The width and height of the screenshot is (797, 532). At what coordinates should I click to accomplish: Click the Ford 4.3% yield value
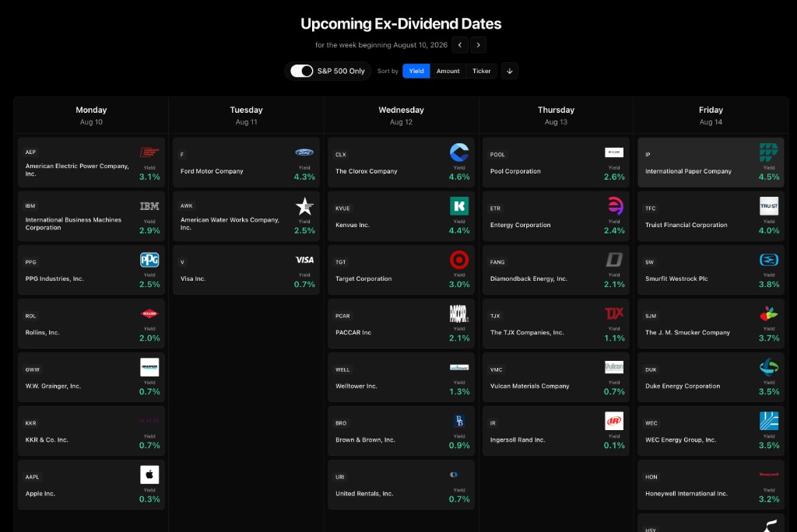[304, 177]
